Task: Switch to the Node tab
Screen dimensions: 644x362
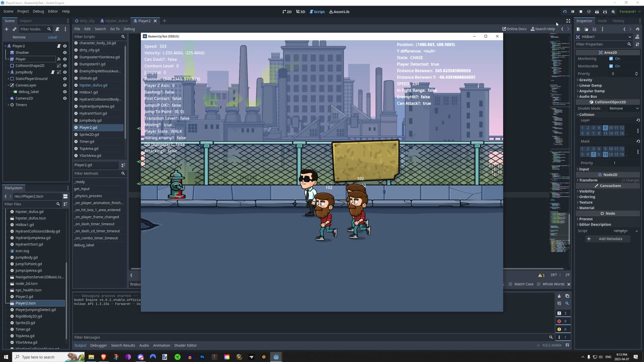Action: (602, 21)
